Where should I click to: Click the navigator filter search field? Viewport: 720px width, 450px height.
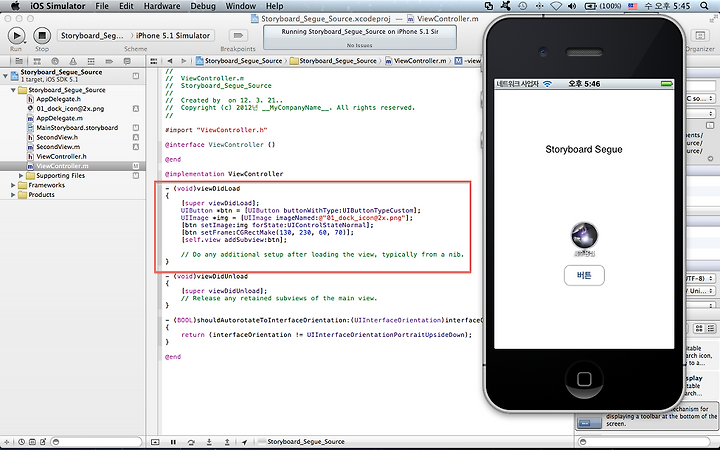click(96, 442)
